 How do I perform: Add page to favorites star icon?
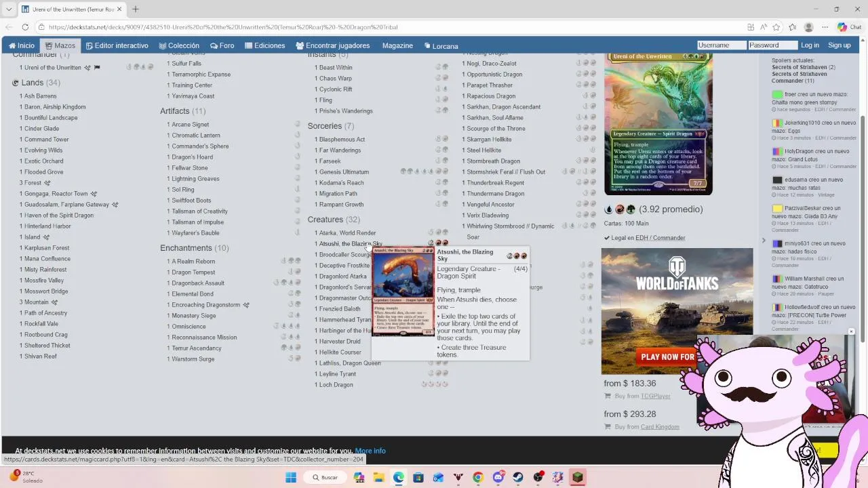[x=776, y=27]
